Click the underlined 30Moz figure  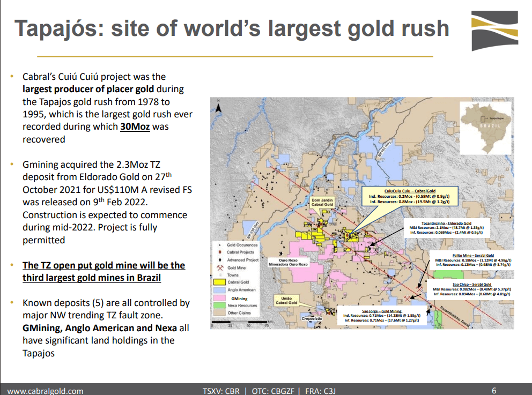coord(135,127)
